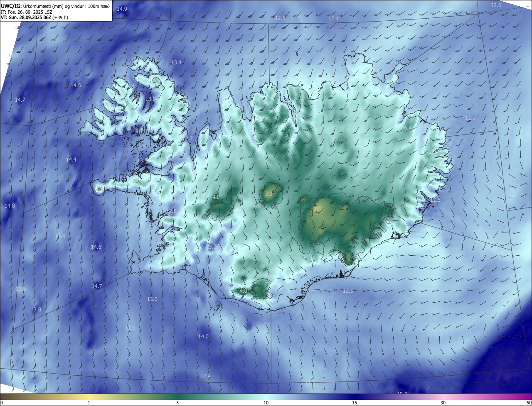Click the 14.9 value label
532x406 pixels.
point(122,9)
